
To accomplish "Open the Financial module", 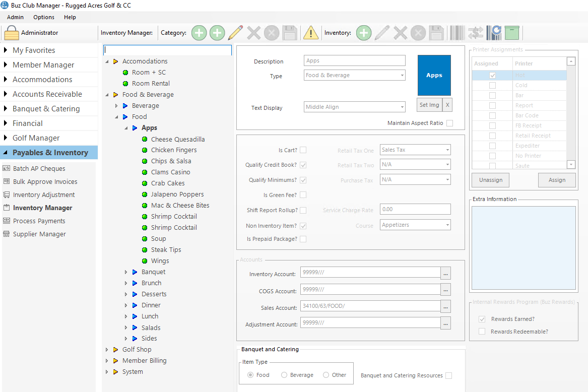I will (28, 123).
